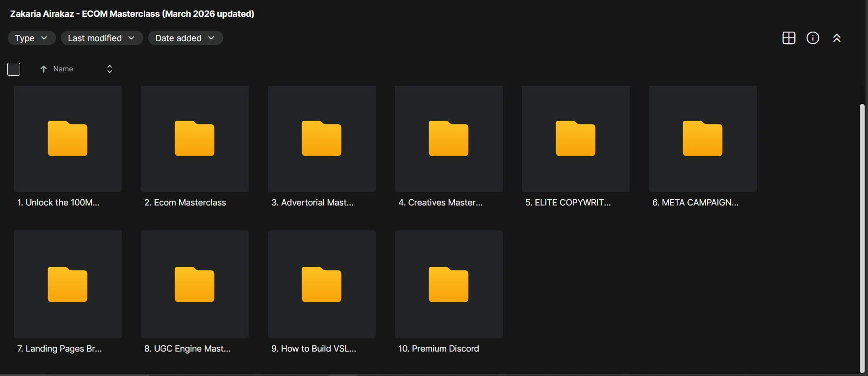Open folder icon for 2. Ecom Masterclass
This screenshot has height=376, width=868.
(195, 139)
